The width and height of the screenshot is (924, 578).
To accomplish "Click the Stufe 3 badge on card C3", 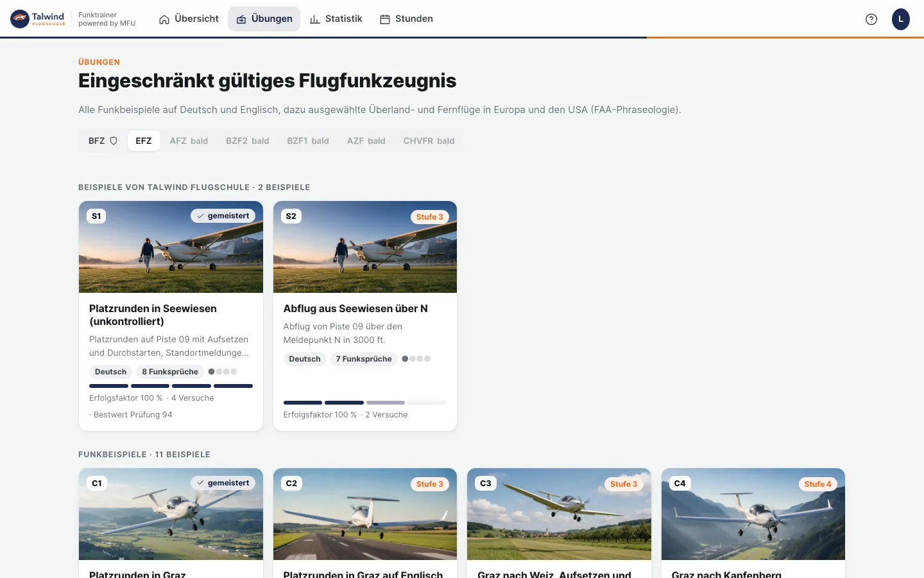I will pos(624,484).
